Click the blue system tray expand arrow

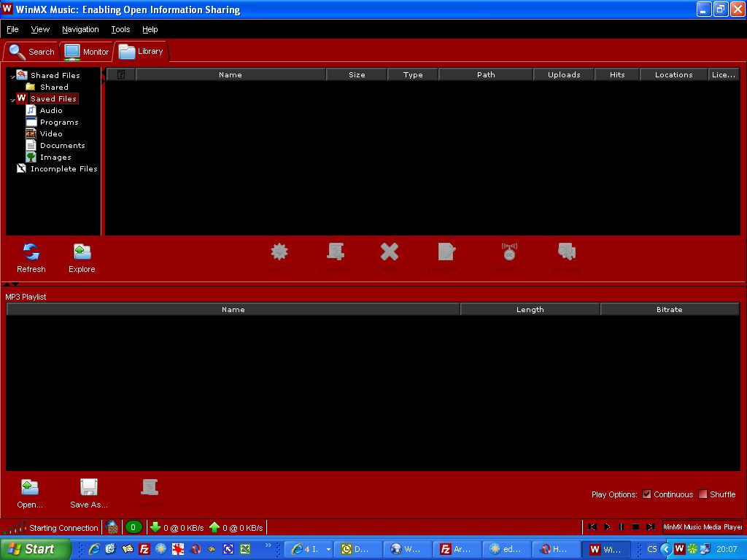[665, 549]
